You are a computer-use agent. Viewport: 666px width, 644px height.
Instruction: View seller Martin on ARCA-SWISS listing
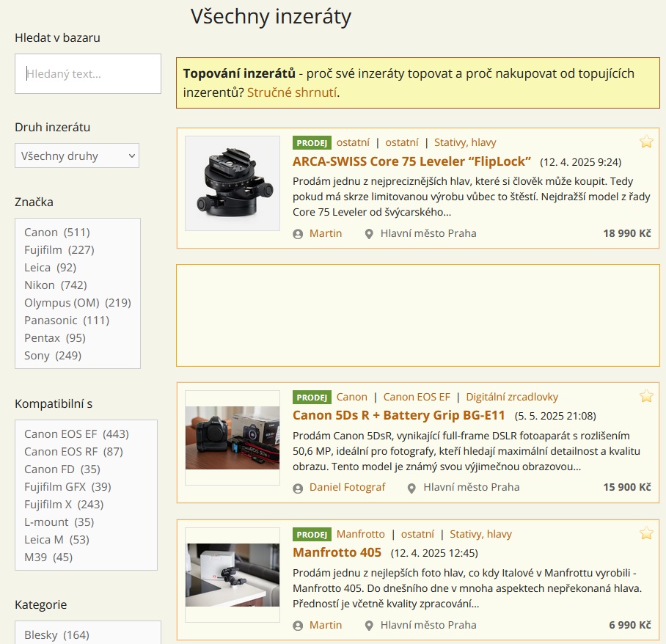pyautogui.click(x=326, y=233)
